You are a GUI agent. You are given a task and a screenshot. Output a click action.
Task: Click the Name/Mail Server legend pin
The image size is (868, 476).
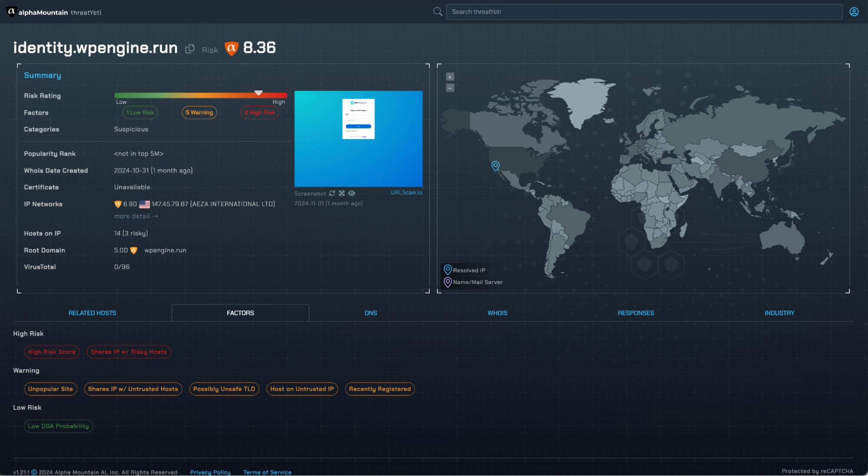pos(448,282)
